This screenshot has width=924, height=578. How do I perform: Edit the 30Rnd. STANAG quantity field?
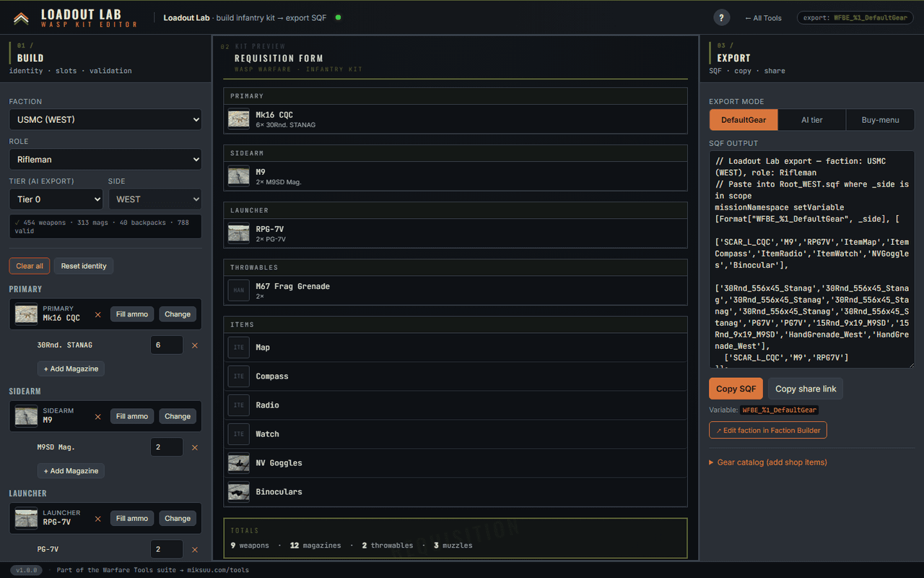[x=167, y=345]
